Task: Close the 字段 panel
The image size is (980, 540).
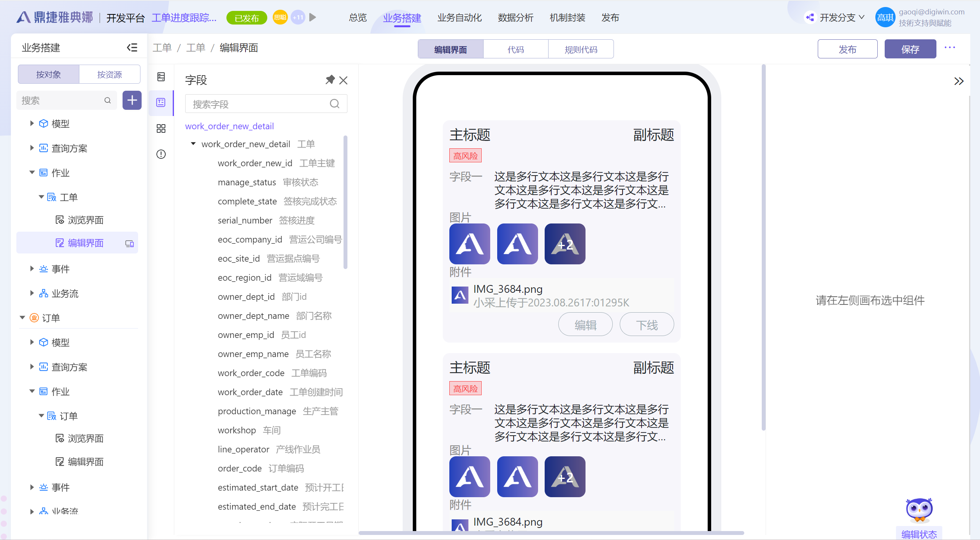Action: coord(343,80)
